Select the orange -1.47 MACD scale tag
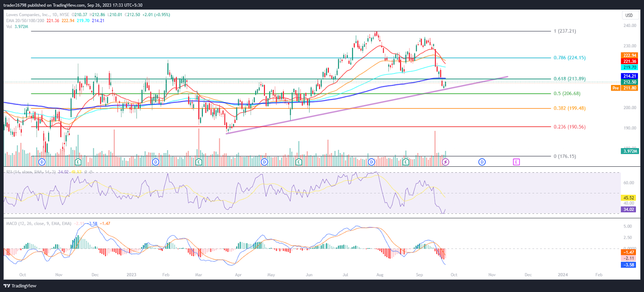This screenshot has height=292, width=644. (629, 253)
